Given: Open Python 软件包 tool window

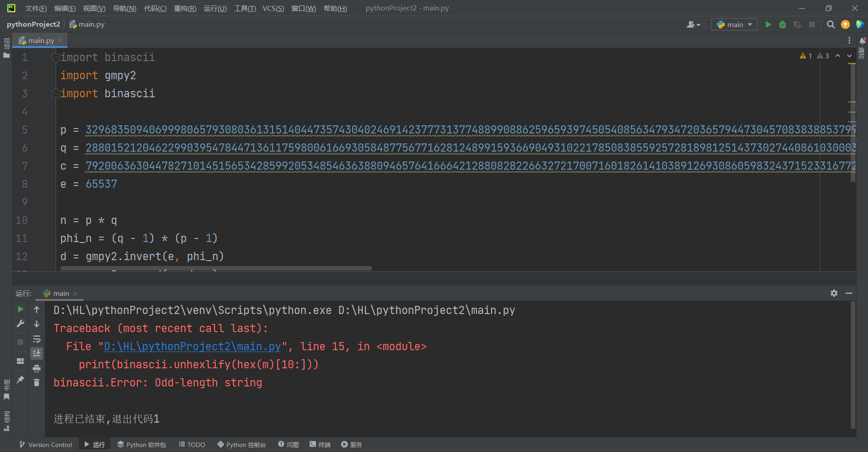Looking at the screenshot, I should [142, 445].
